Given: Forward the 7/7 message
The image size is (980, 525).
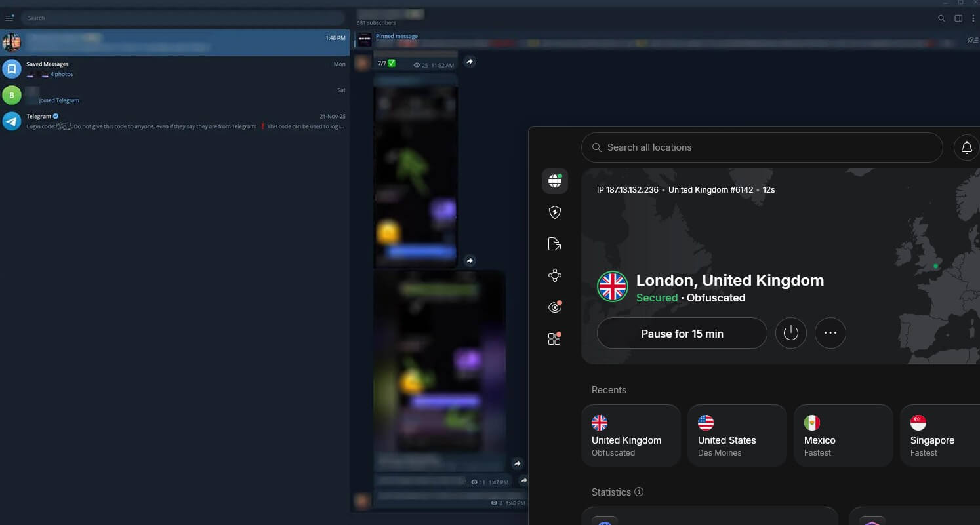Looking at the screenshot, I should 469,62.
